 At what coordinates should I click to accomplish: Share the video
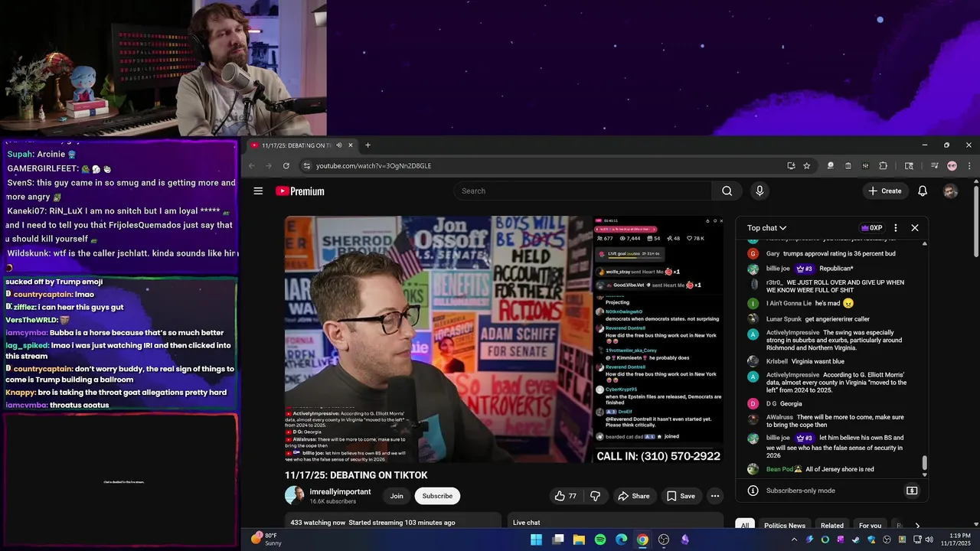(x=633, y=496)
